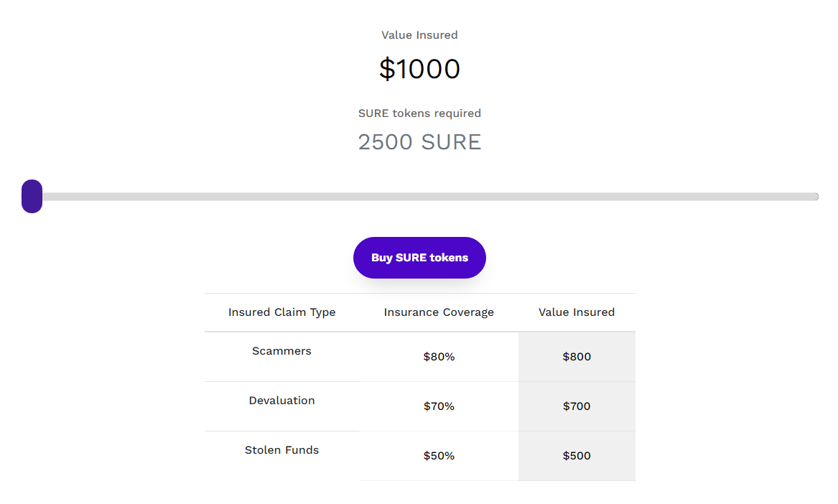Click the Value Insured table column header
This screenshot has height=504, width=838.
[577, 312]
